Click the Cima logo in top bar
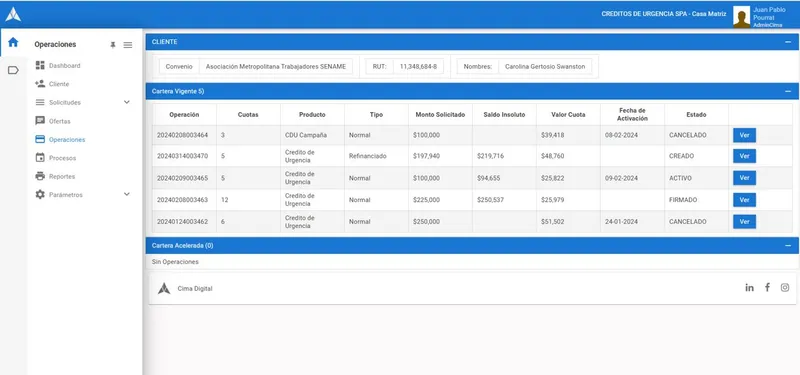This screenshot has width=800, height=375. pos(13,14)
